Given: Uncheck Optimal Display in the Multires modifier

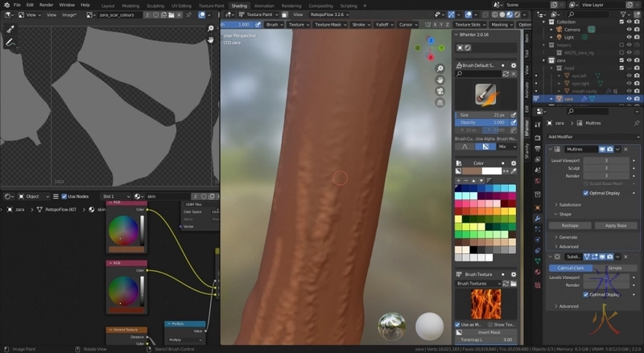Looking at the screenshot, I should pos(586,193).
